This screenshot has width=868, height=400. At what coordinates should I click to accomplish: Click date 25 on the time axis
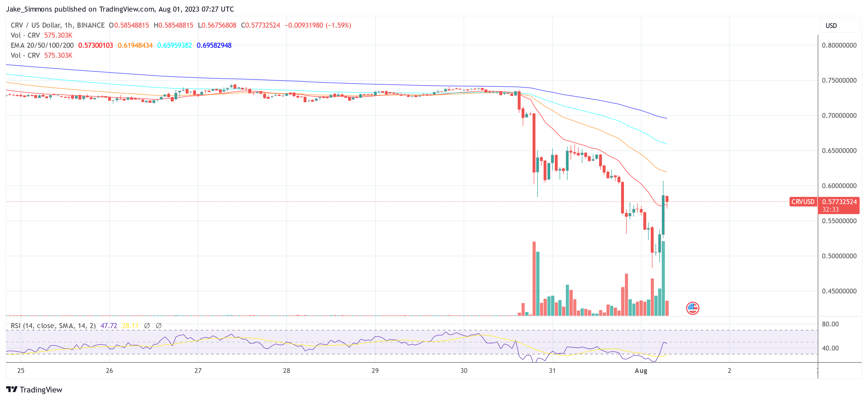tap(21, 370)
